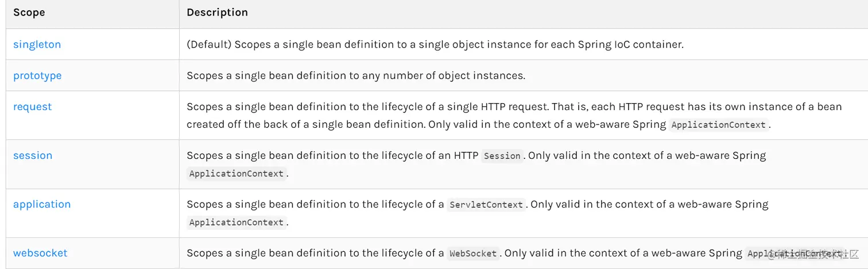This screenshot has height=269, width=868.
Task: Click ApplicationContext code in the request row
Action: (718, 124)
